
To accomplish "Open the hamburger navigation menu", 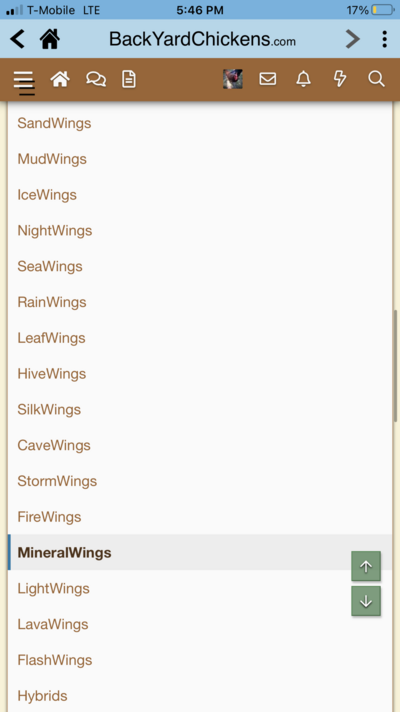I will pyautogui.click(x=23, y=80).
